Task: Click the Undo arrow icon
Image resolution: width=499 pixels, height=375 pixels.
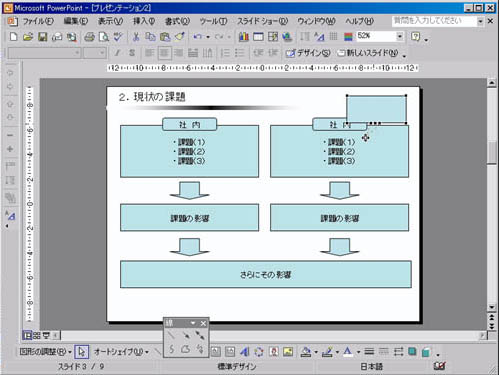Action: point(198,37)
